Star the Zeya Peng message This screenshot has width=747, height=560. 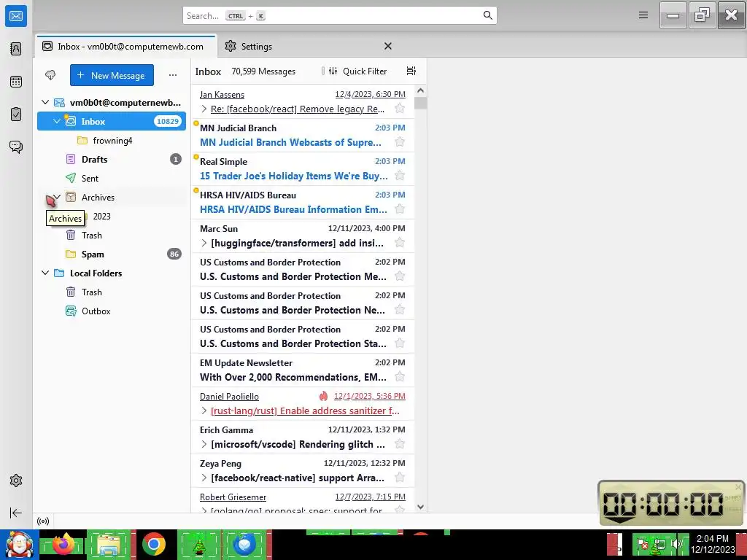pos(400,478)
